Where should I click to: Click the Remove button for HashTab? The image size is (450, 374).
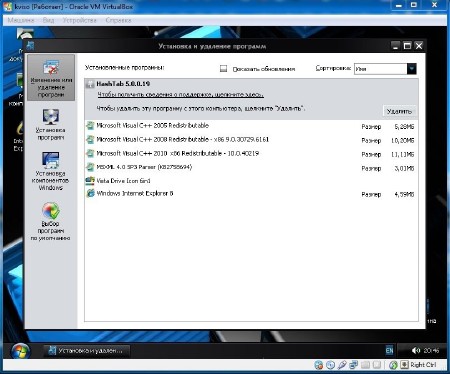click(399, 111)
